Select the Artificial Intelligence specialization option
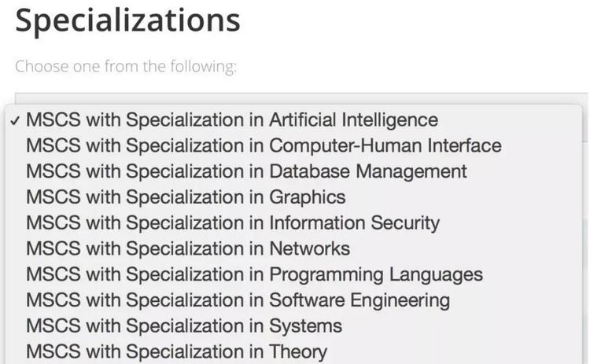 (231, 120)
